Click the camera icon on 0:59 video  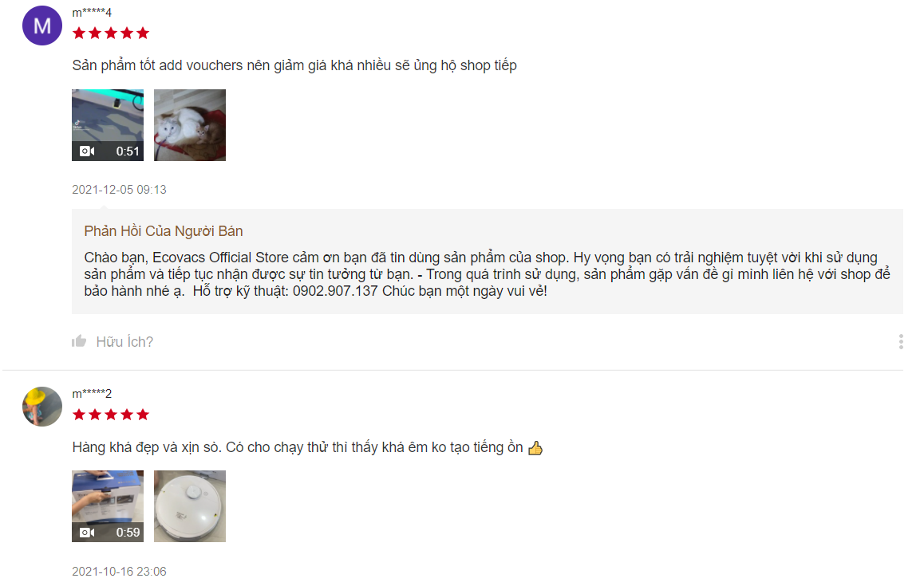(87, 533)
